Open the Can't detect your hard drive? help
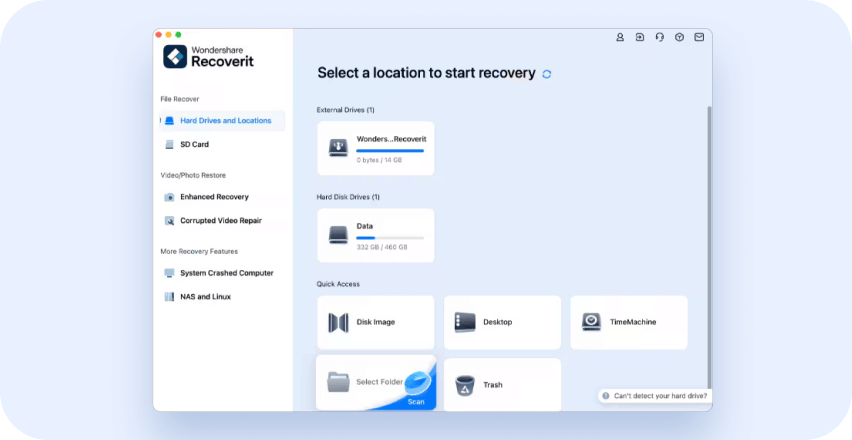 pos(655,396)
